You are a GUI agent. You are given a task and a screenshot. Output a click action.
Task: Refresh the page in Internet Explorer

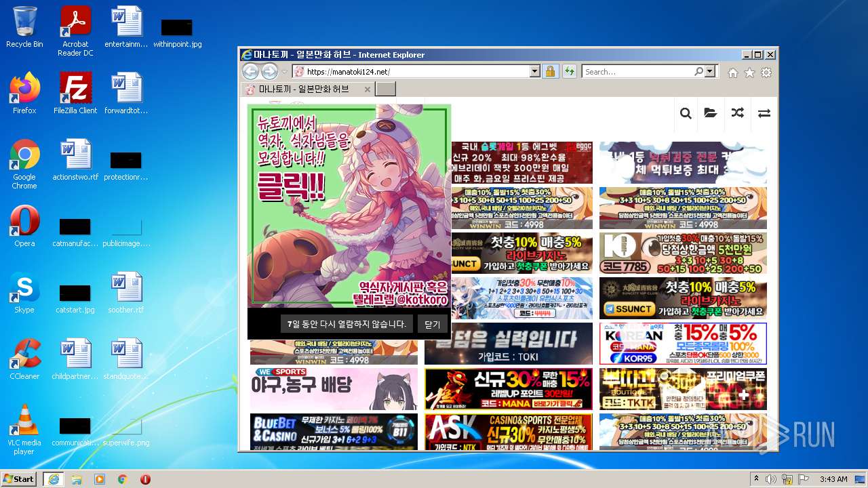[x=568, y=71]
